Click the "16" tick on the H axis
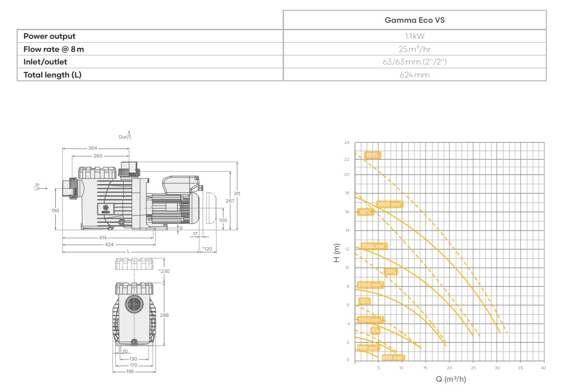 pyautogui.click(x=347, y=212)
